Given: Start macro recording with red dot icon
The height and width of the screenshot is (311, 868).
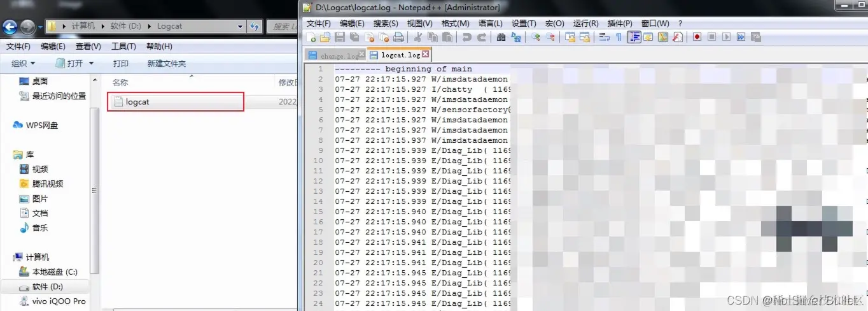Looking at the screenshot, I should 697,37.
